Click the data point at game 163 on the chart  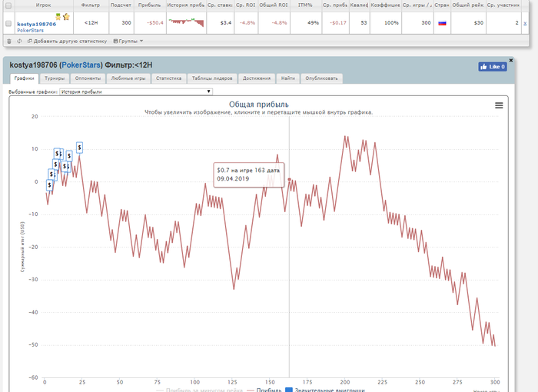pyautogui.click(x=289, y=179)
